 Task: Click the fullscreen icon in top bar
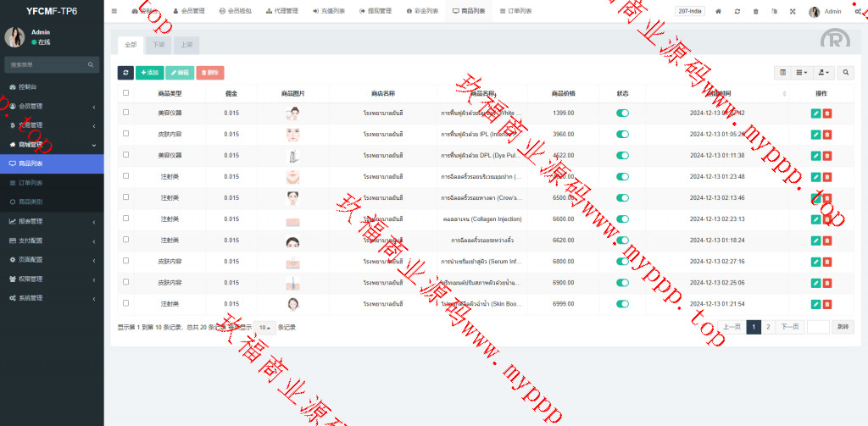pos(793,12)
